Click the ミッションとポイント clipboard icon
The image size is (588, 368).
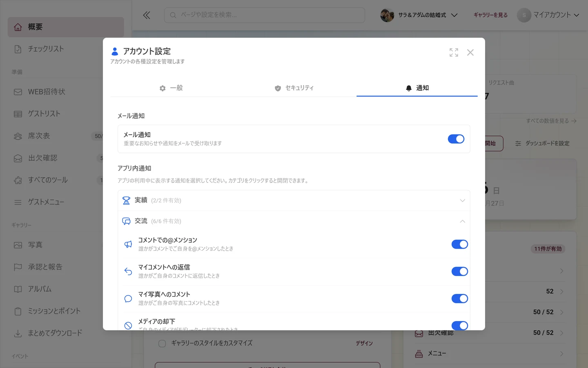pos(18,312)
